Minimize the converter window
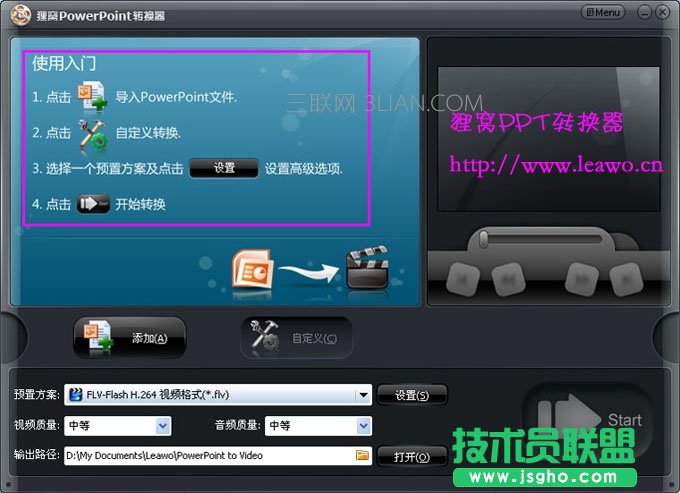 (x=644, y=12)
